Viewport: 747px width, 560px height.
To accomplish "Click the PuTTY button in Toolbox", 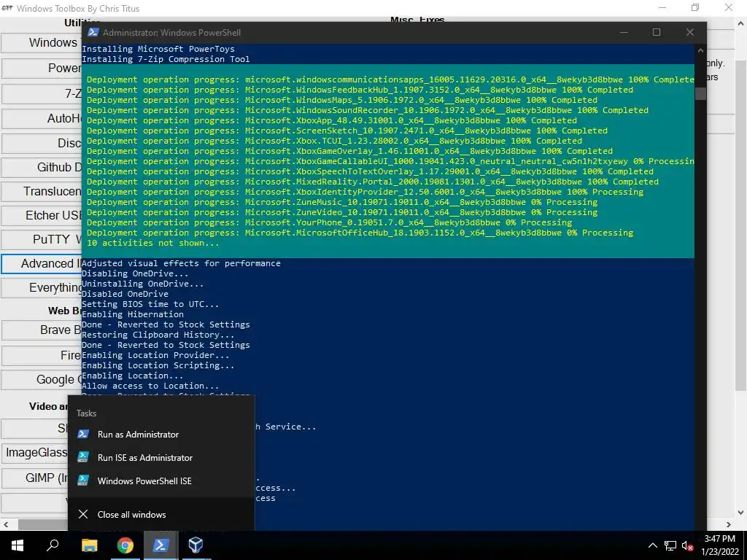I will click(42, 239).
